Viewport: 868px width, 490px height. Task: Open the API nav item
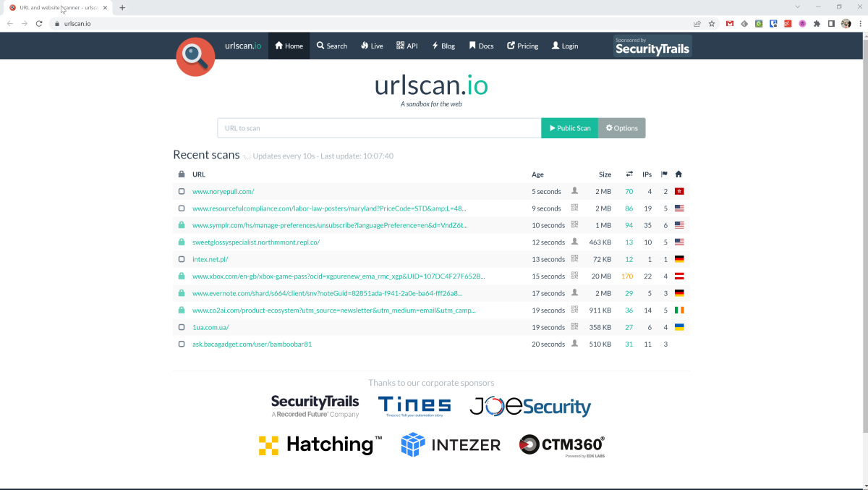(407, 46)
